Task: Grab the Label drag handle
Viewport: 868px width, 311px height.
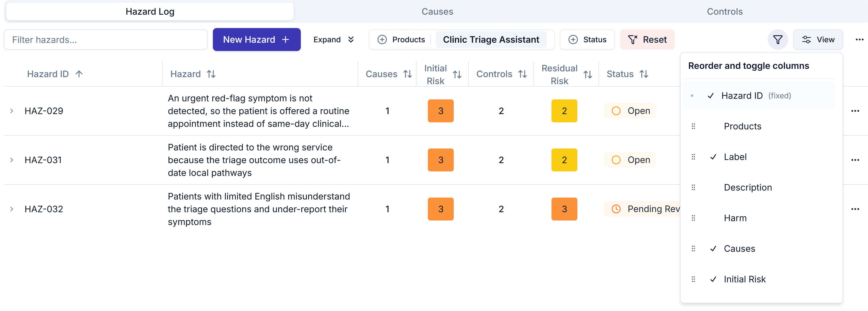Action: point(693,157)
